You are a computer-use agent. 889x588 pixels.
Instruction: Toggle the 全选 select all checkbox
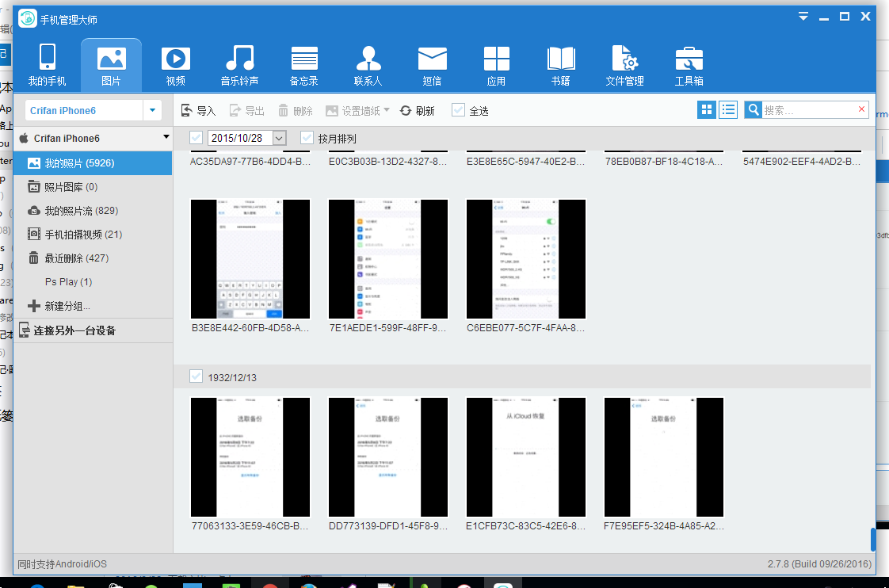(x=458, y=110)
